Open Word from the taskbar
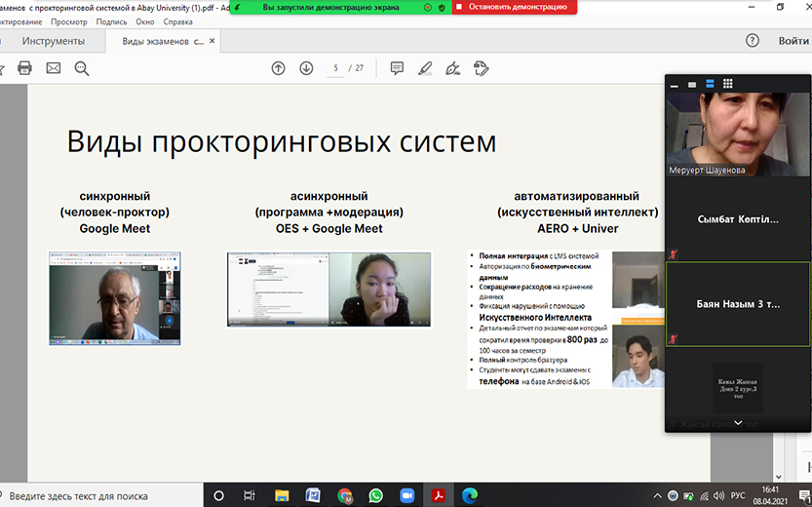This screenshot has width=812, height=507. tap(313, 495)
